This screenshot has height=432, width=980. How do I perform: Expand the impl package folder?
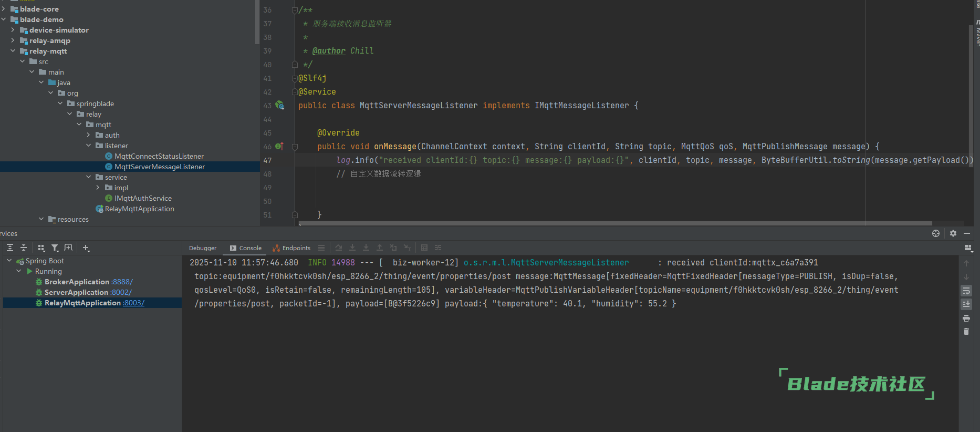[x=98, y=188]
